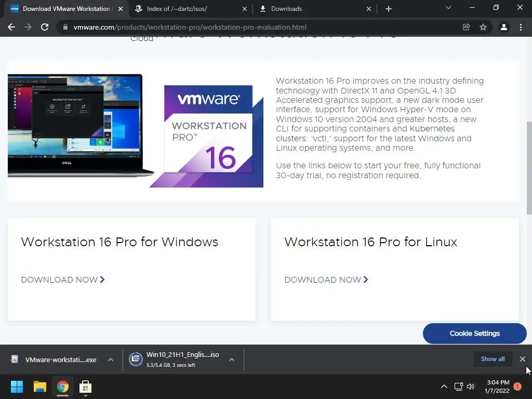Viewport: 532px width, 399px height.
Task: Go back to the previous page
Action: pyautogui.click(x=11, y=27)
